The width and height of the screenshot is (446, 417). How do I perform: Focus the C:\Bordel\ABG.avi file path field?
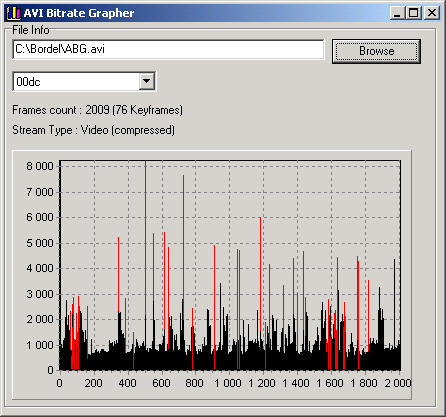coord(168,49)
